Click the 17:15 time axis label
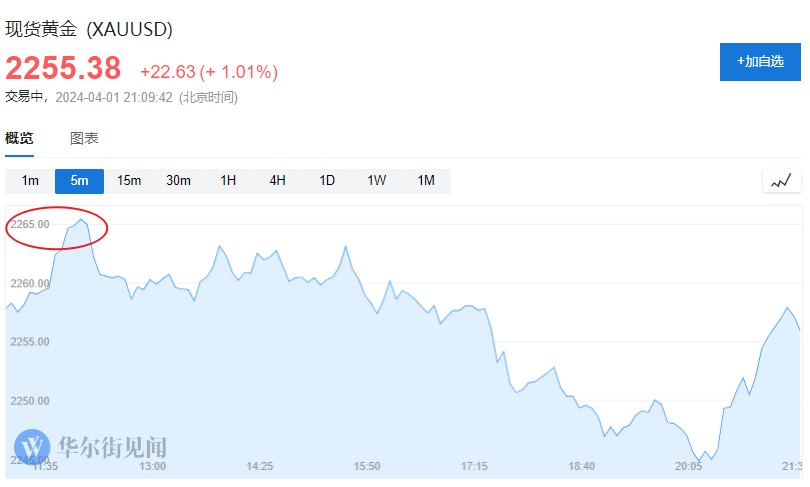Viewport: 810px width, 487px height. coord(474,466)
